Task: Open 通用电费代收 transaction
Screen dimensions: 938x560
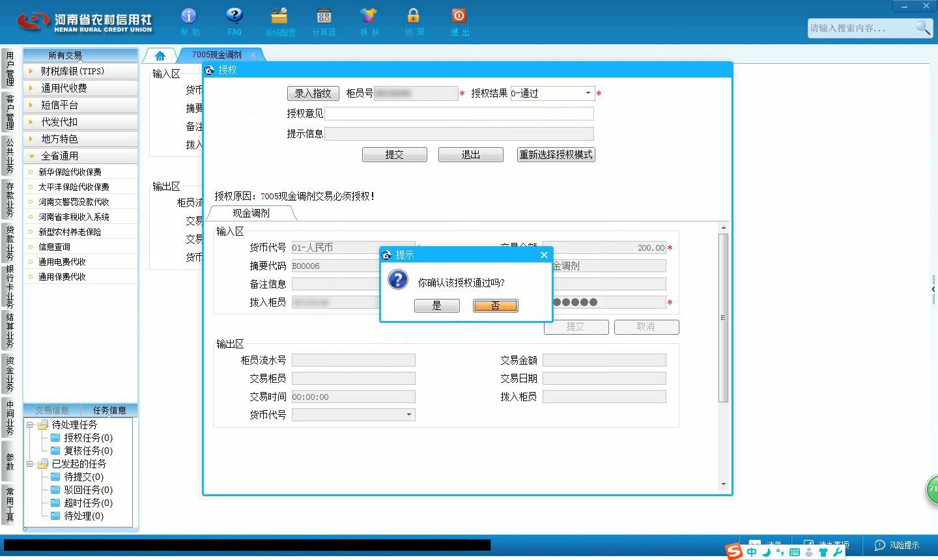Action: 62,262
